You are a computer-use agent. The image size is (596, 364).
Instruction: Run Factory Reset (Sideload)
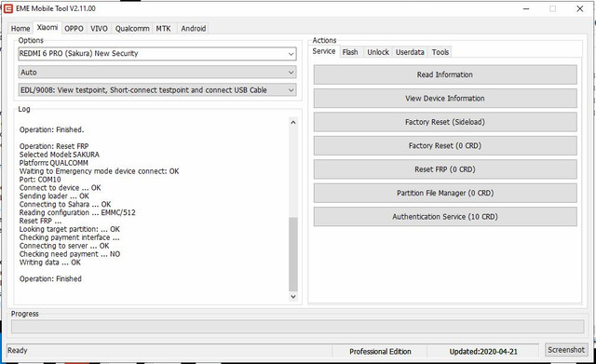tap(445, 122)
